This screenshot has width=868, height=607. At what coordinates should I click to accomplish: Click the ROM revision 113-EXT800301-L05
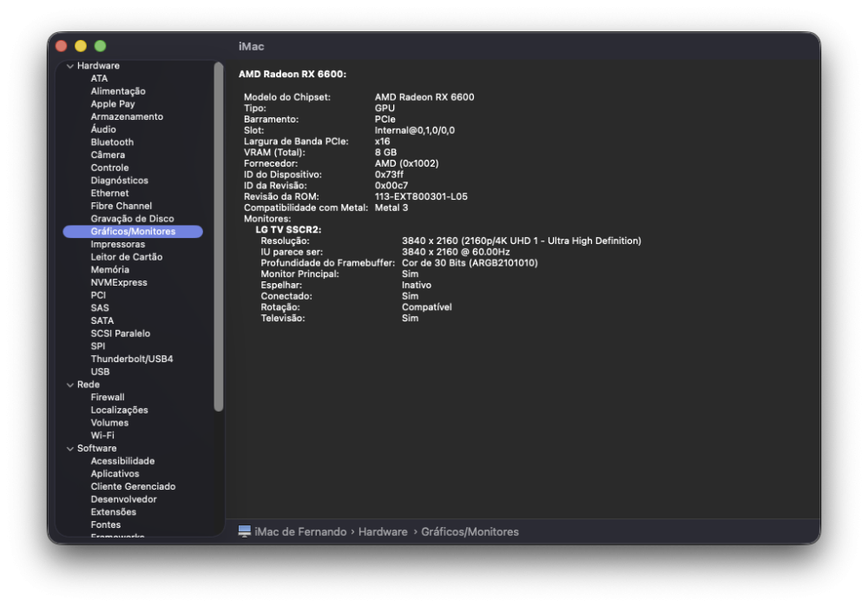click(x=421, y=196)
